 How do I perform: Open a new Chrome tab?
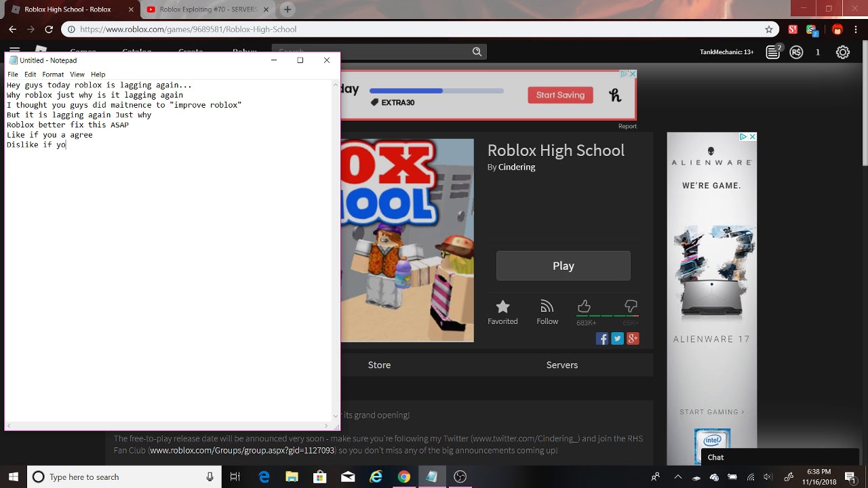click(288, 9)
